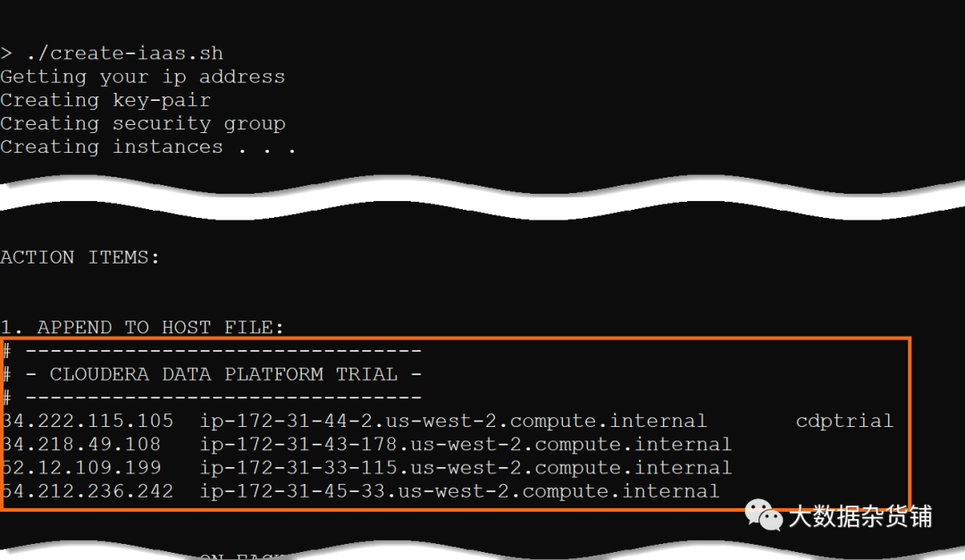Click IP address 54.212.236.242
Image resolution: width=965 pixels, height=560 pixels.
coord(88,491)
